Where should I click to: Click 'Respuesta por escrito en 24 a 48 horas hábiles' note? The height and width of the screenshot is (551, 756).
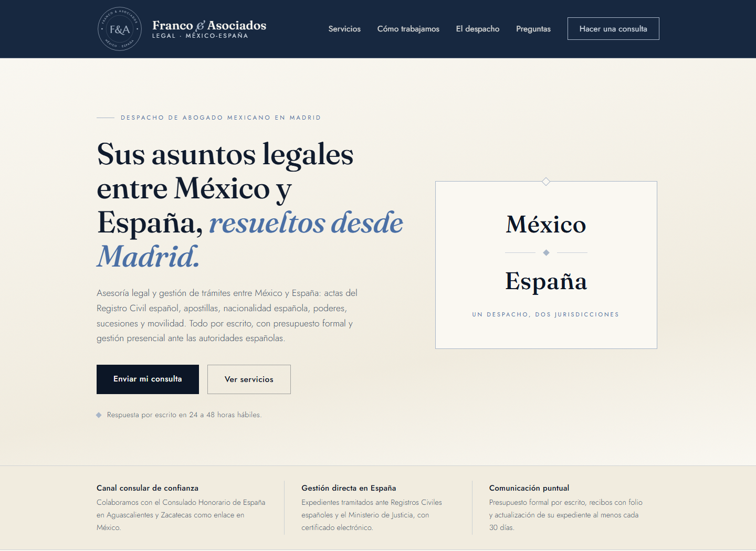click(184, 415)
